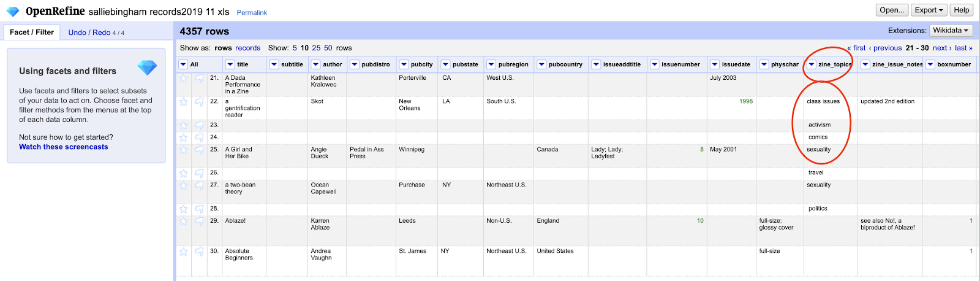The height and width of the screenshot is (281, 980).
Task: Flag row 27 a two-bean theory
Action: pyautogui.click(x=199, y=185)
